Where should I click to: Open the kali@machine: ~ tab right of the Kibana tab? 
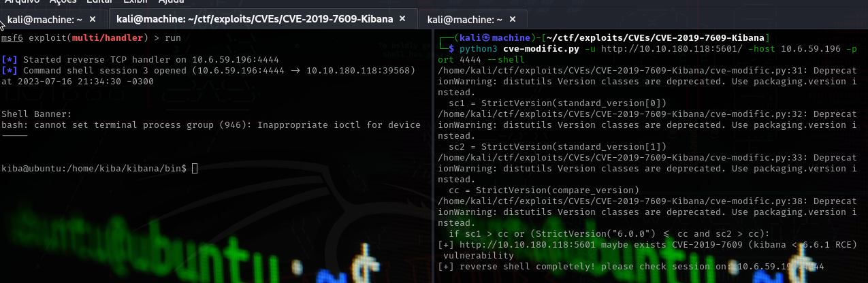tap(465, 19)
